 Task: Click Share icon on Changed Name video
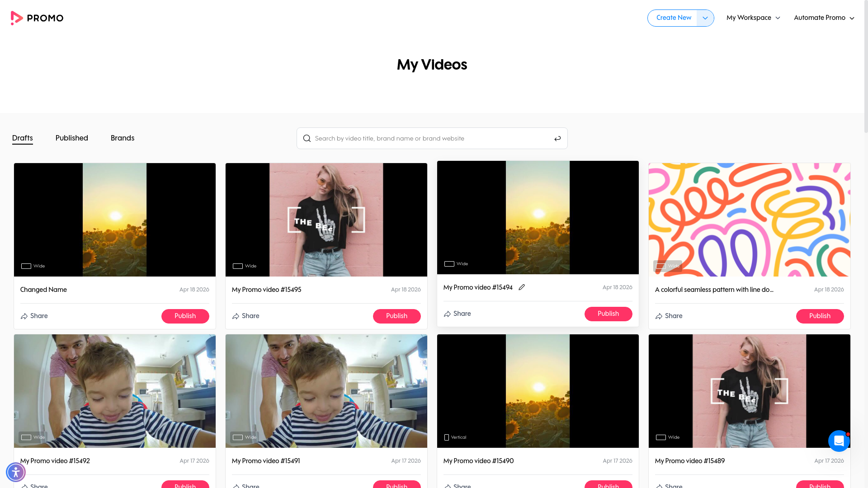click(x=24, y=316)
